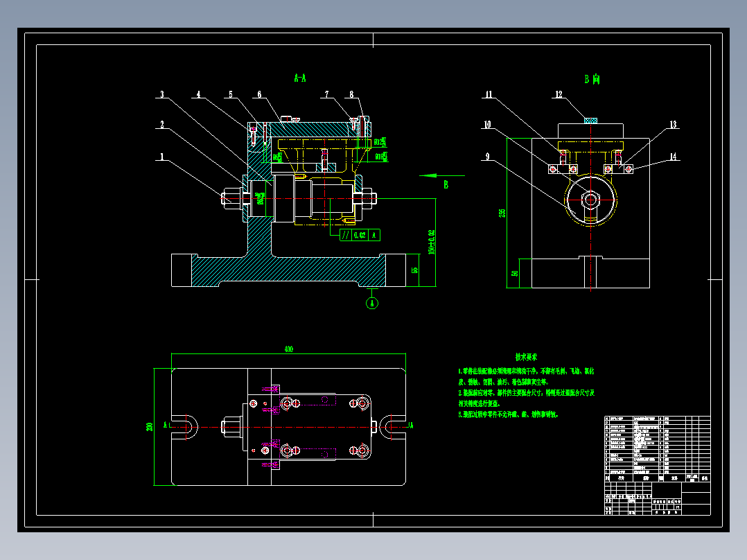Viewport: 747px width, 560px height.
Task: Select the parallelism tolerance frame "0.02 A"
Action: pyautogui.click(x=360, y=235)
